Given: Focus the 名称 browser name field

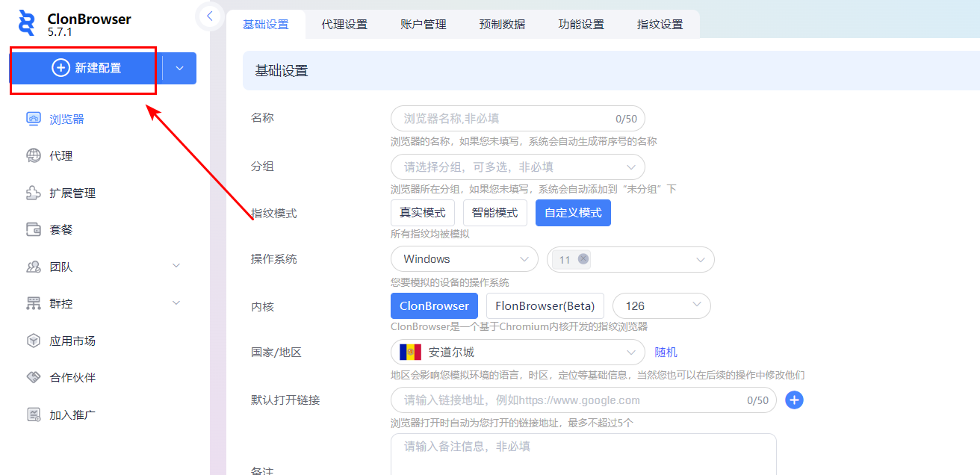Looking at the screenshot, I should [518, 118].
